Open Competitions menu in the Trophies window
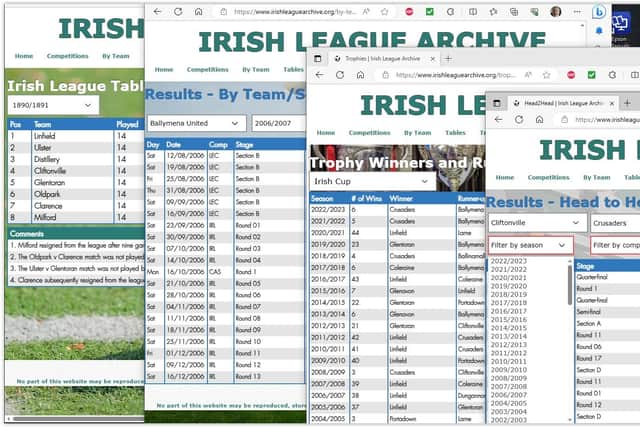The width and height of the screenshot is (640, 427). pyautogui.click(x=369, y=133)
